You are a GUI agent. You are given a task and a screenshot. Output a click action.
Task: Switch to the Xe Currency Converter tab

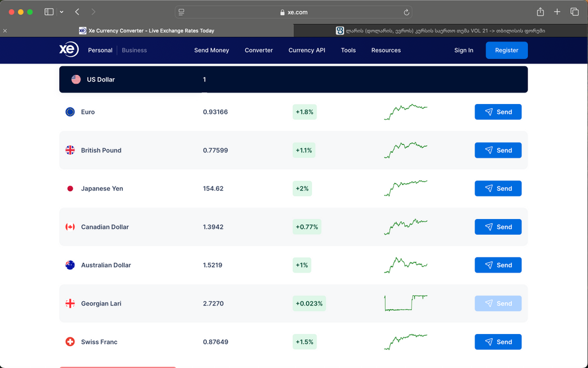click(146, 31)
